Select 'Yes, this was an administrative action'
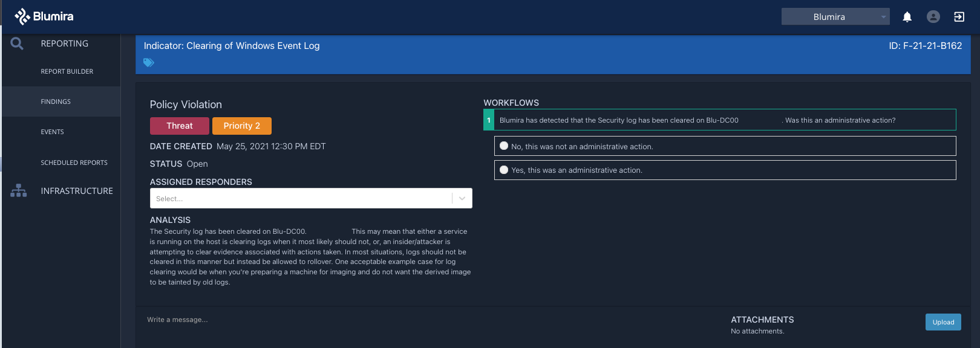Screen dimensions: 980x348 725,170
